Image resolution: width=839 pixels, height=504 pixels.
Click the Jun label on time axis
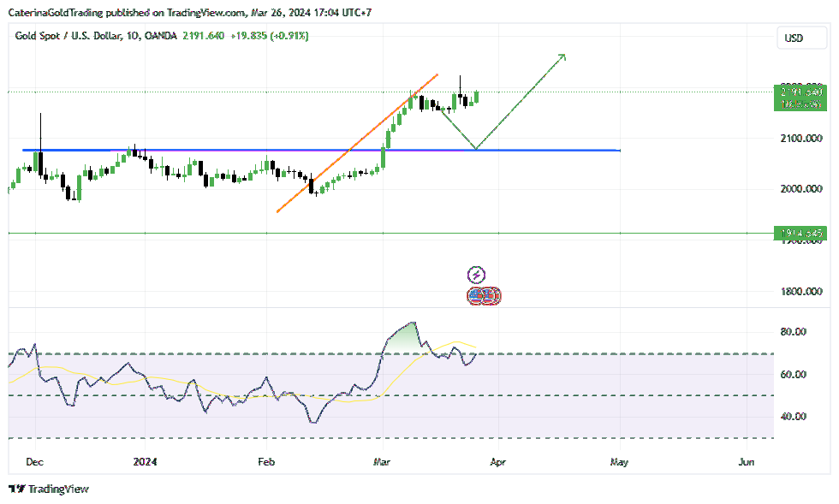pyautogui.click(x=747, y=462)
